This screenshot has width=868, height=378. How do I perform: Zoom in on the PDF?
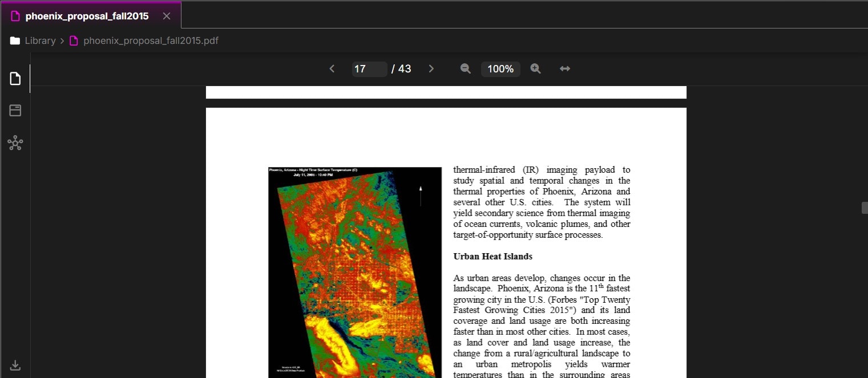[535, 69]
